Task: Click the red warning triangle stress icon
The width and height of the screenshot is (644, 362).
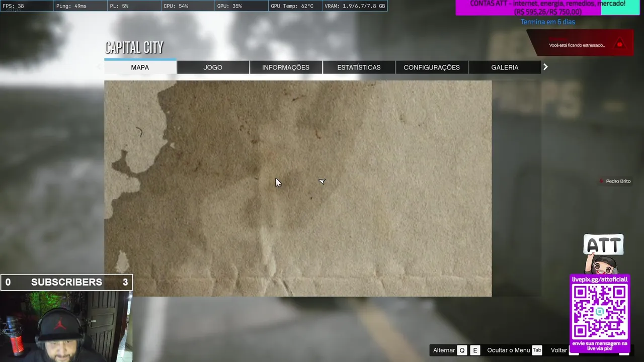Action: click(620, 44)
